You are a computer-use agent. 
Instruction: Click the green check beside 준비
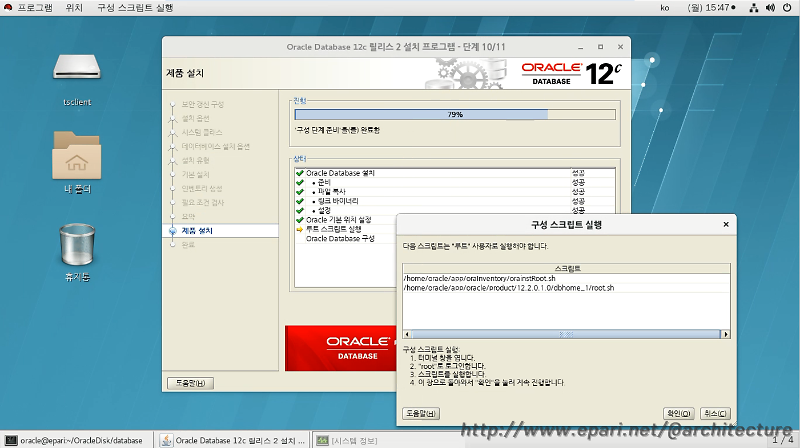point(300,182)
